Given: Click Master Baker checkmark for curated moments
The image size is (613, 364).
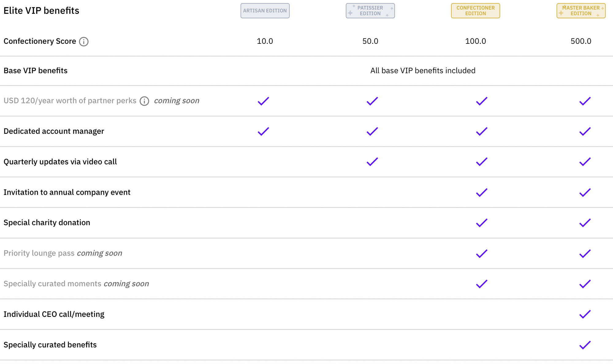Looking at the screenshot, I should point(585,284).
